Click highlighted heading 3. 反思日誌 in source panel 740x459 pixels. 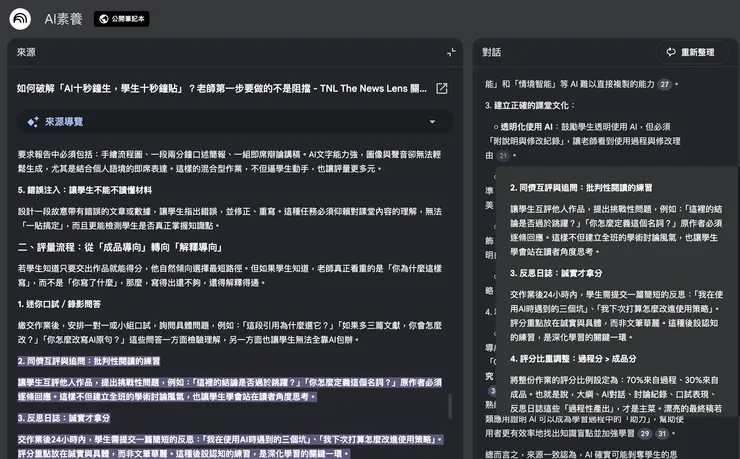(x=64, y=418)
